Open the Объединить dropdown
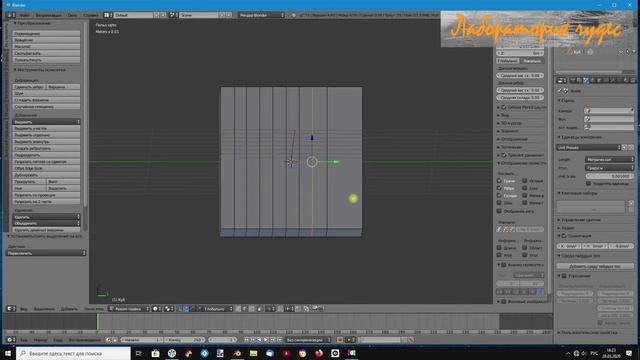The image size is (640, 360). [46, 223]
